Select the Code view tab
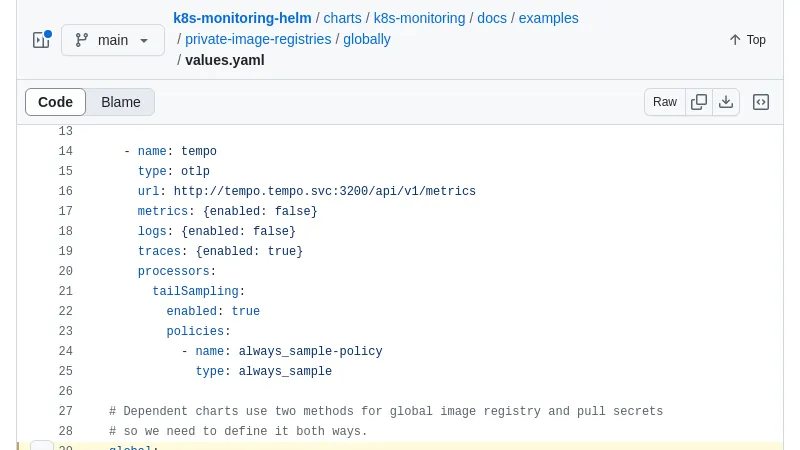 [x=56, y=102]
